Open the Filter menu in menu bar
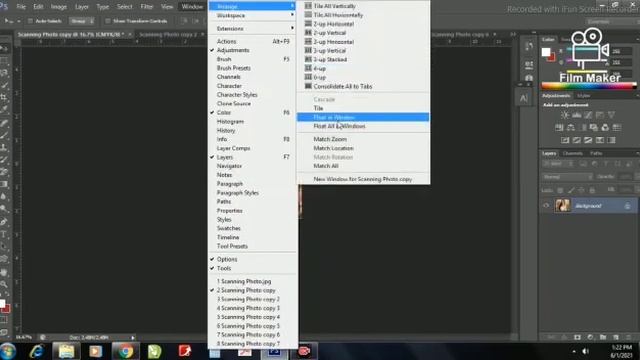This screenshot has height=360, width=640. (147, 7)
